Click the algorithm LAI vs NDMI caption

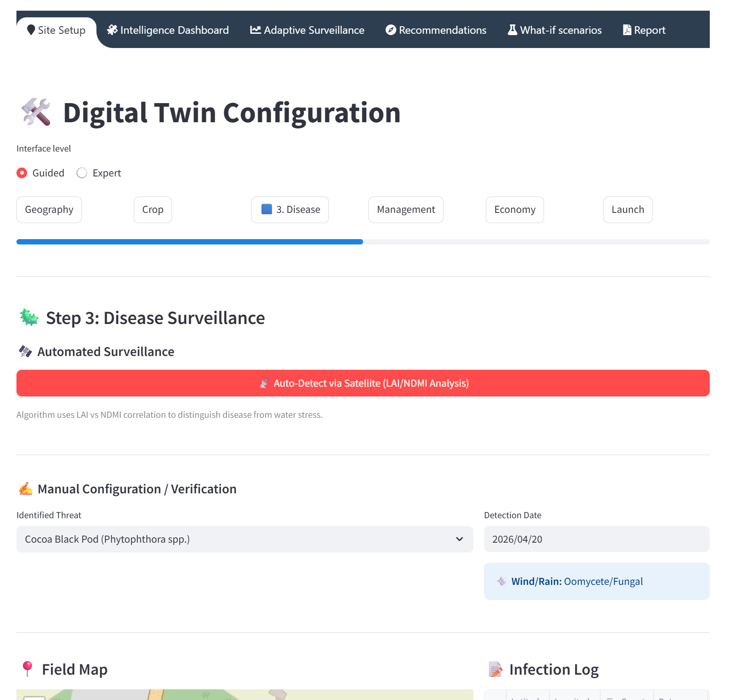pos(169,415)
